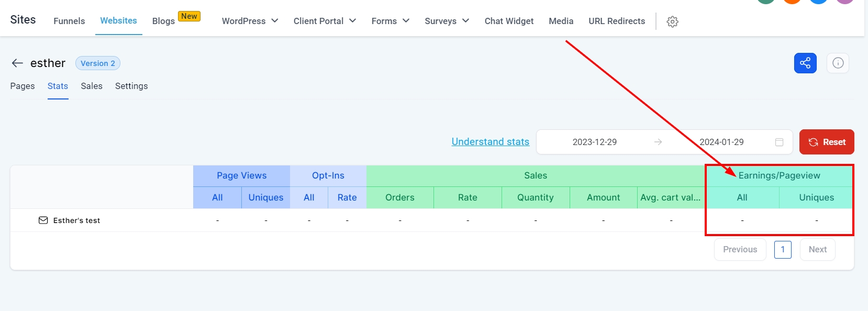Click the blue share icon button

pos(805,63)
